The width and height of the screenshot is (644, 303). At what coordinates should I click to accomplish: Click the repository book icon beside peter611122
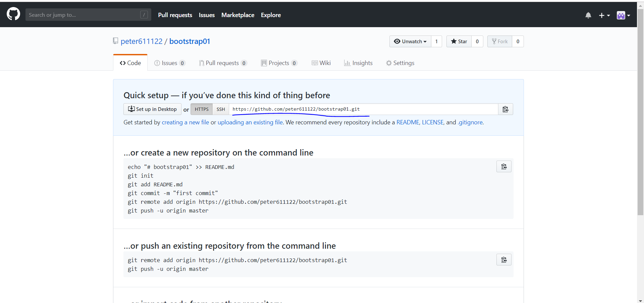(x=116, y=41)
